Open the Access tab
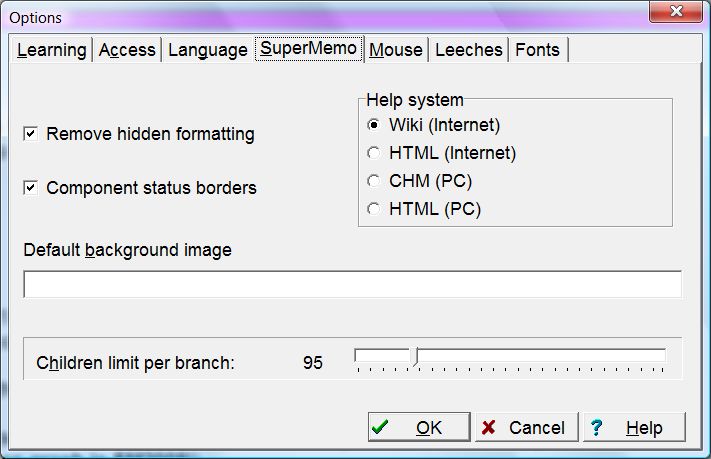Image resolution: width=711 pixels, height=459 pixels. click(x=127, y=50)
